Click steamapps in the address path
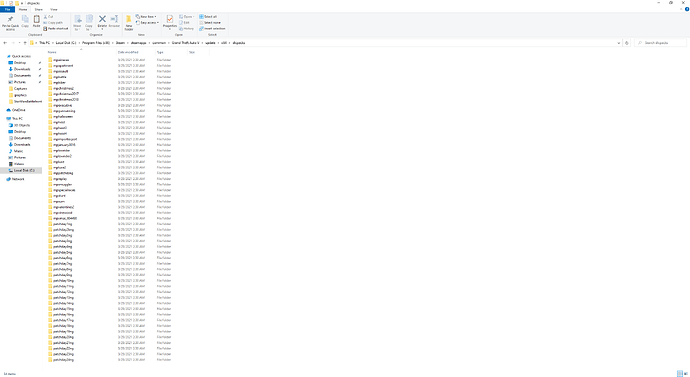Viewport: 690px width, 377px height. pos(138,43)
